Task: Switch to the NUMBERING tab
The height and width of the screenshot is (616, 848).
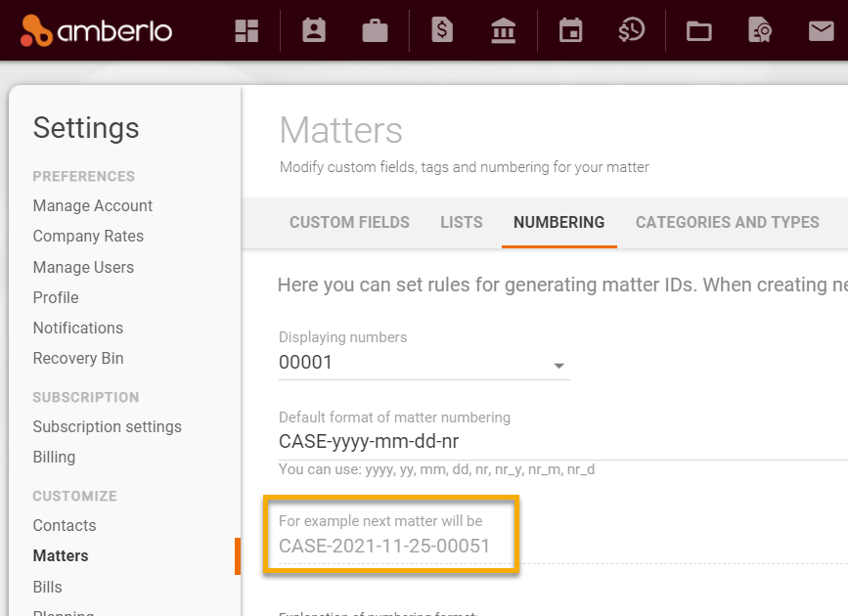Action: click(558, 222)
